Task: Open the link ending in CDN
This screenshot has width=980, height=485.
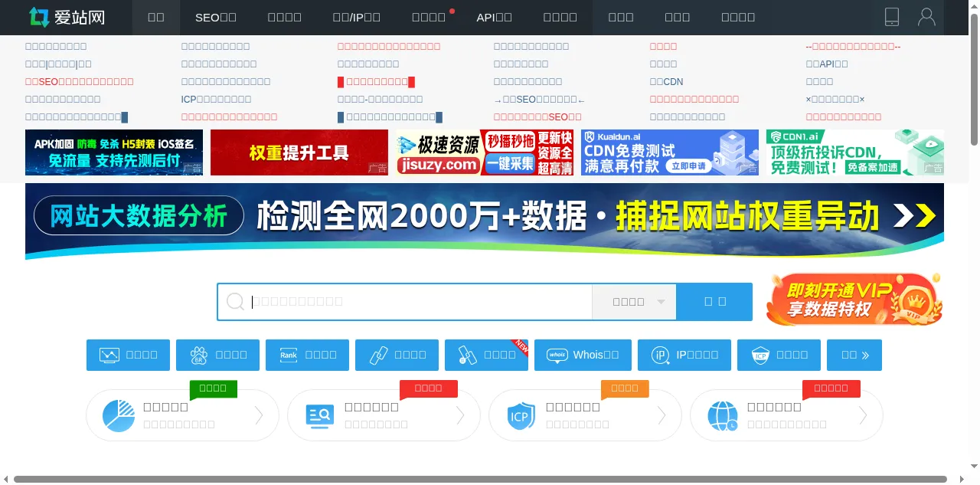Action: pyautogui.click(x=666, y=81)
